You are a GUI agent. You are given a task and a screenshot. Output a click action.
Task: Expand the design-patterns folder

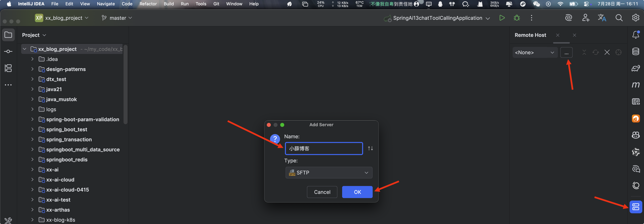tap(32, 69)
